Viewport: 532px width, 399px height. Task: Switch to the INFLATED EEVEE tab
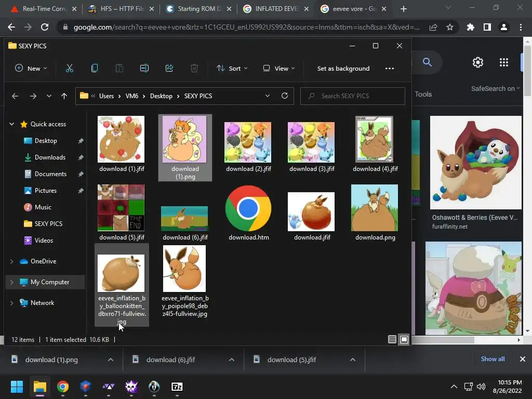276,9
